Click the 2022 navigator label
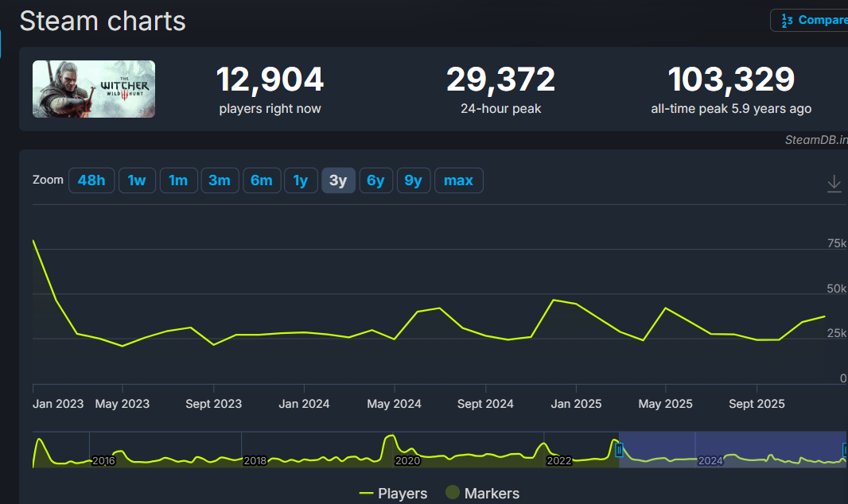Viewport: 848px width, 504px height. [558, 461]
